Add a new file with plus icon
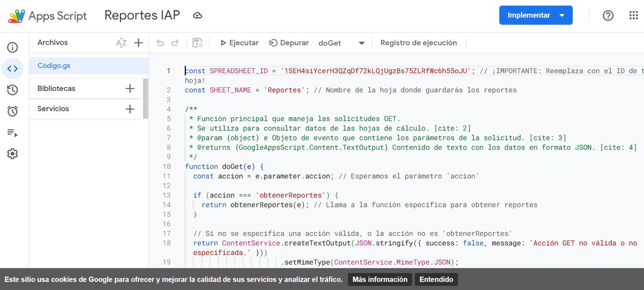Image resolution: width=644 pixels, height=290 pixels. click(x=139, y=43)
